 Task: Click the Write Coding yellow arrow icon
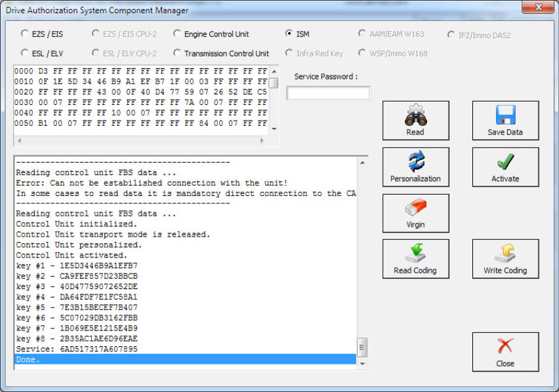coord(505,254)
